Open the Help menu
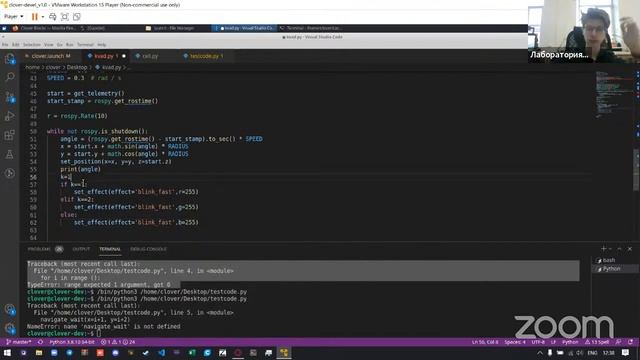The image size is (640, 360). click(102, 44)
